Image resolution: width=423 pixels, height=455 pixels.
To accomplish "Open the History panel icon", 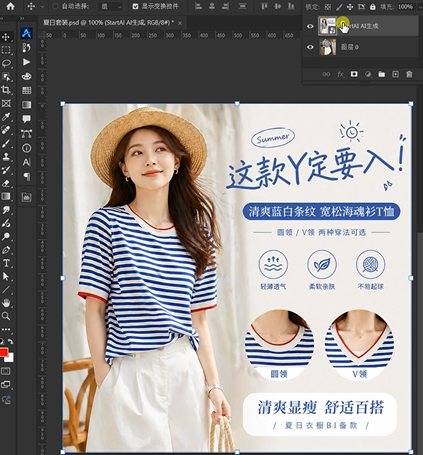I will pyautogui.click(x=26, y=48).
